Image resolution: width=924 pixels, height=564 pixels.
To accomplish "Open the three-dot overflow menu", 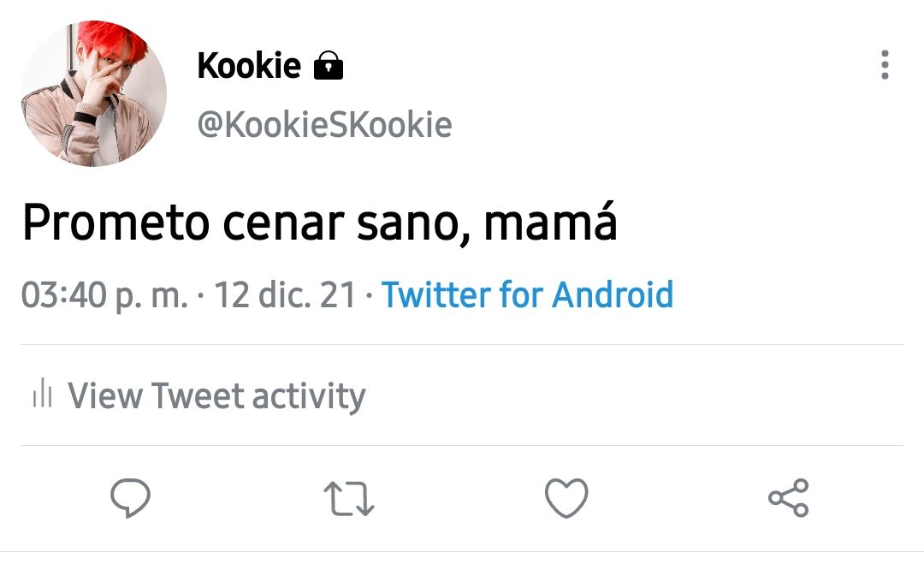I will tap(885, 65).
